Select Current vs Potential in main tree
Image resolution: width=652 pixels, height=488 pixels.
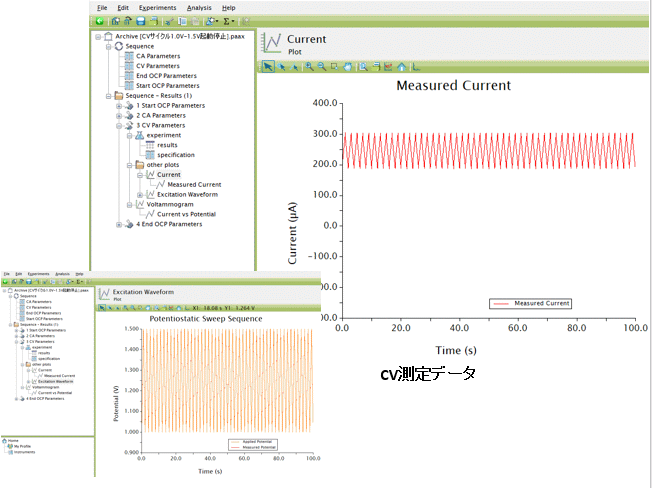[186, 214]
